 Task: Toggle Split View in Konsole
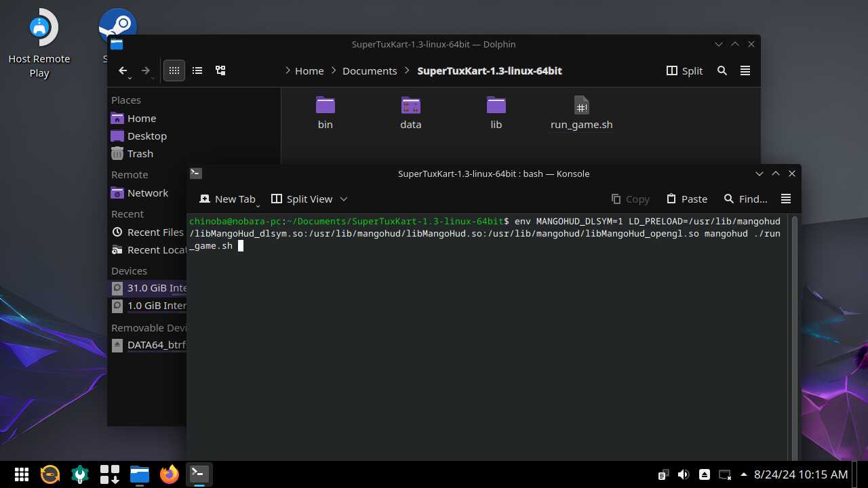pos(302,199)
